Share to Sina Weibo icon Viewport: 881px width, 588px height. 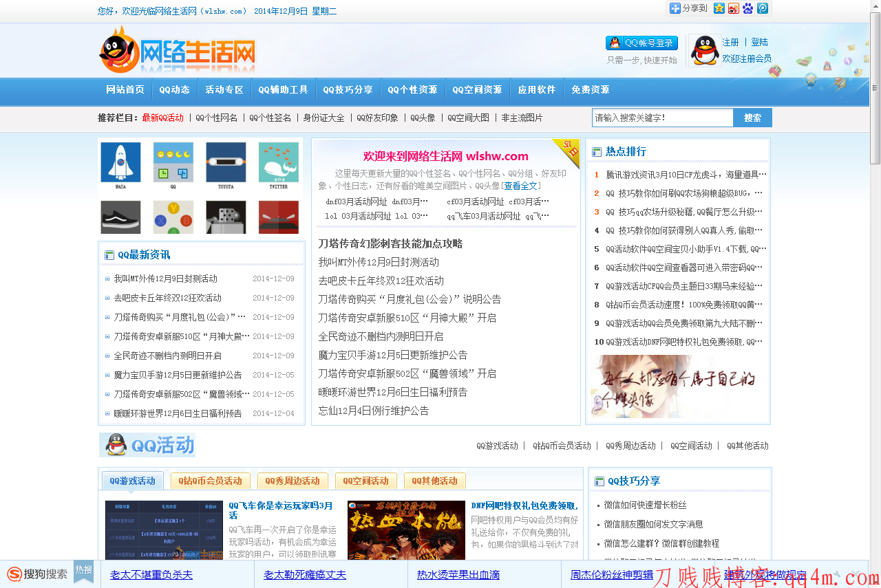coord(734,8)
